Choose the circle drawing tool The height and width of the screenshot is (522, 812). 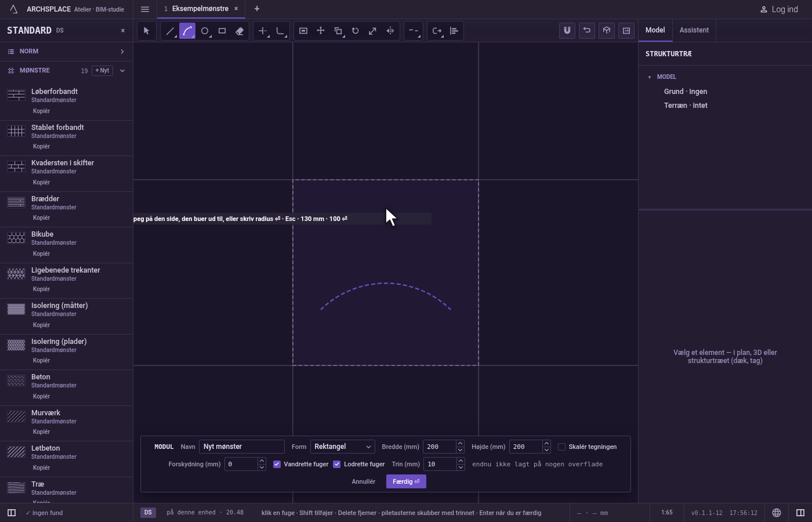point(205,31)
